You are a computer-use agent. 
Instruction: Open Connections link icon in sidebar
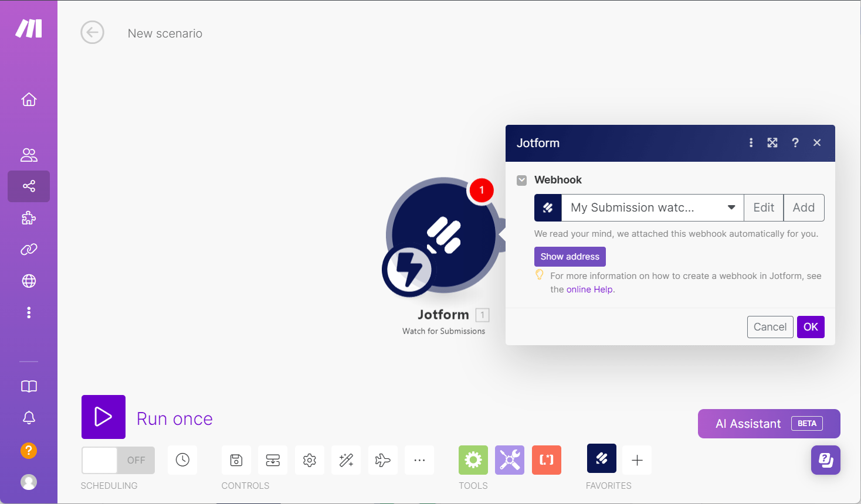pyautogui.click(x=29, y=250)
